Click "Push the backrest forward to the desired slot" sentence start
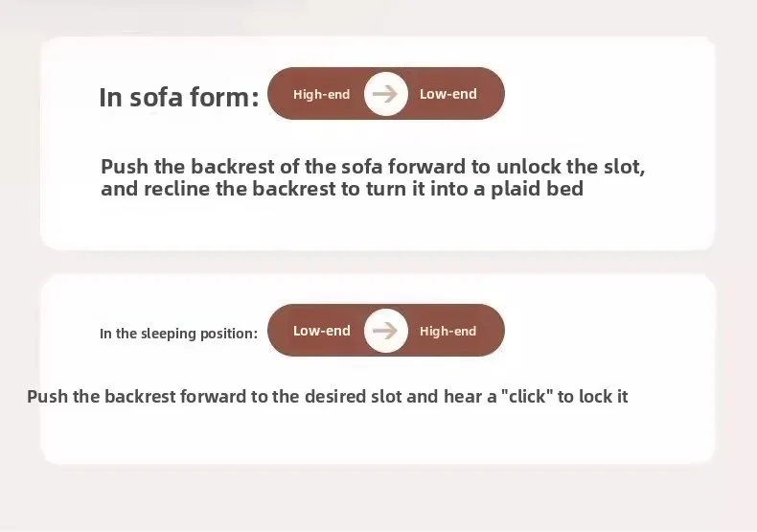The height and width of the screenshot is (532, 757). (214, 396)
